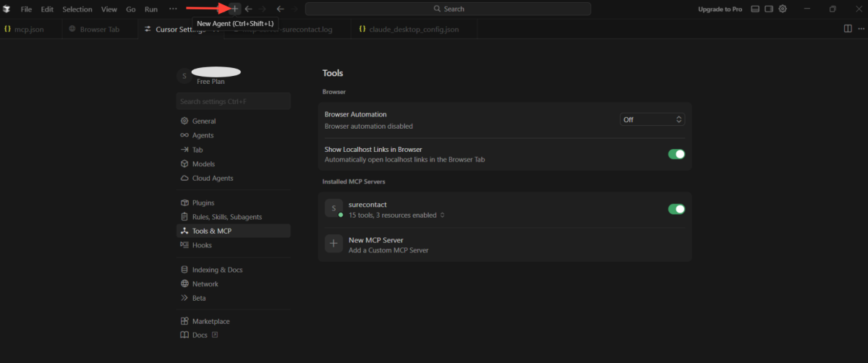Open the settings gear in title bar

(782, 9)
